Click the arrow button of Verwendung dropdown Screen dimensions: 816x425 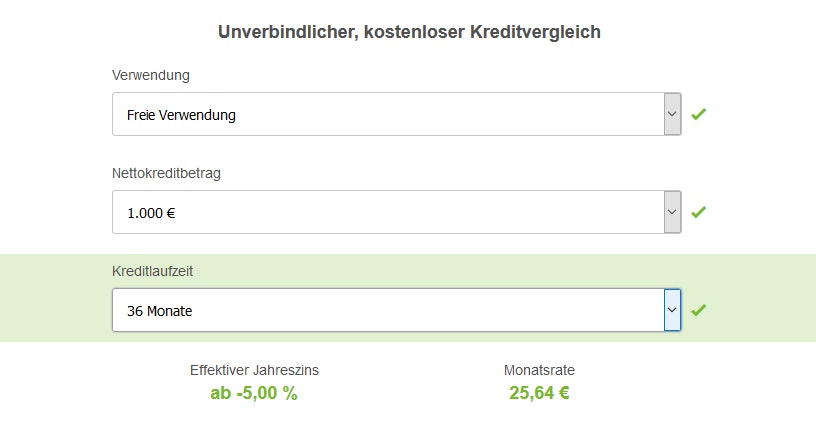click(672, 114)
